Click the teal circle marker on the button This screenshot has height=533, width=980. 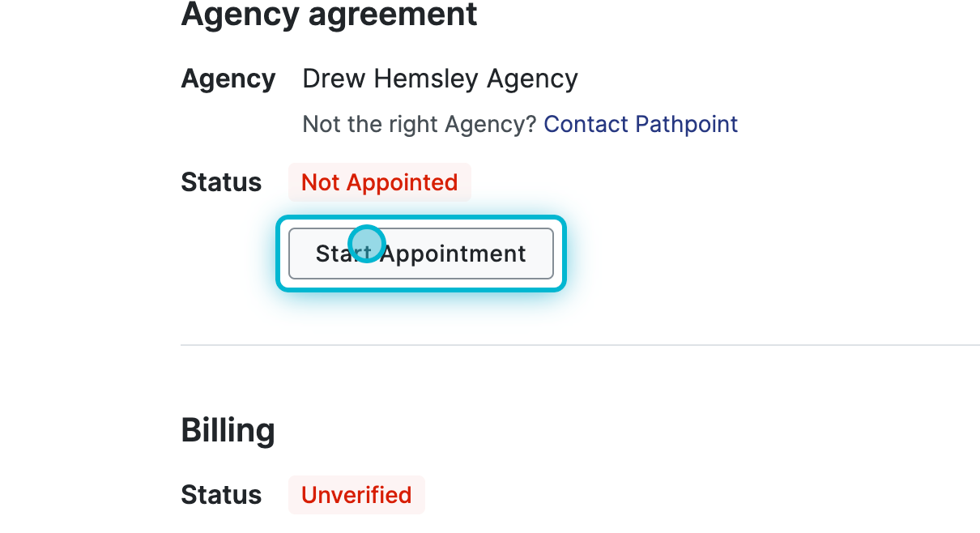coord(366,244)
